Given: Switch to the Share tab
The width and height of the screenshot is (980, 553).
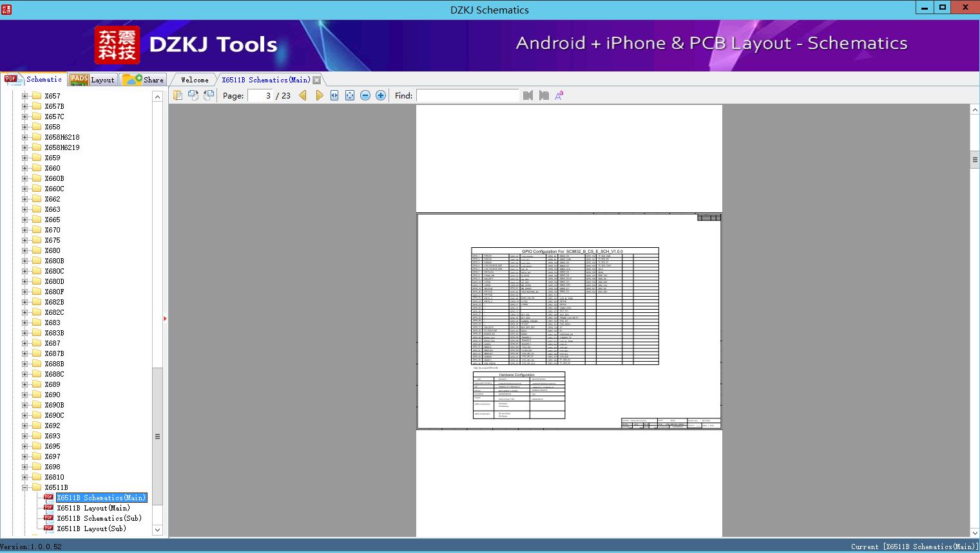Looking at the screenshot, I should click(143, 80).
